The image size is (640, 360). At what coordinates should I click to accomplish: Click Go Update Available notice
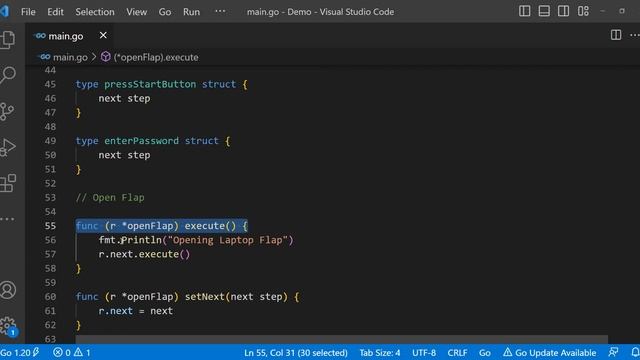[549, 353]
